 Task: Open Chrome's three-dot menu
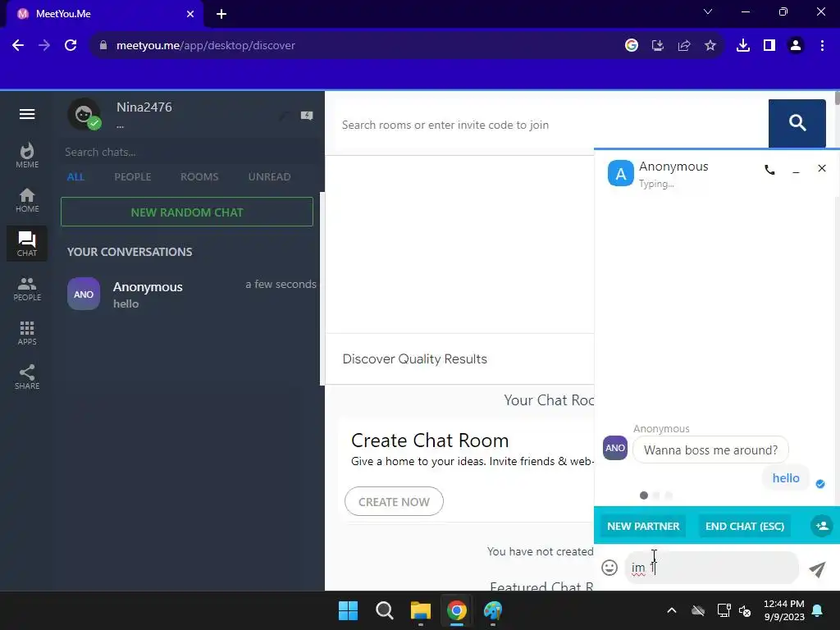[x=822, y=46]
